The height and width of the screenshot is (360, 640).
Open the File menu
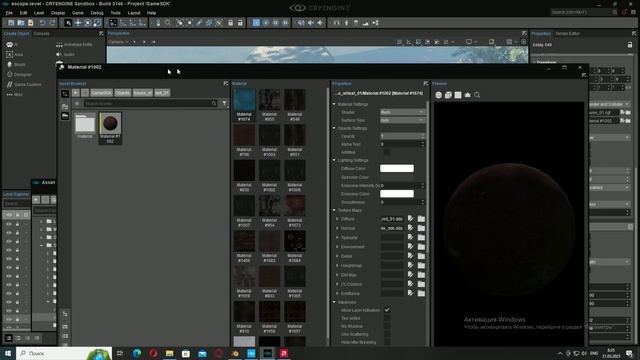[9, 13]
